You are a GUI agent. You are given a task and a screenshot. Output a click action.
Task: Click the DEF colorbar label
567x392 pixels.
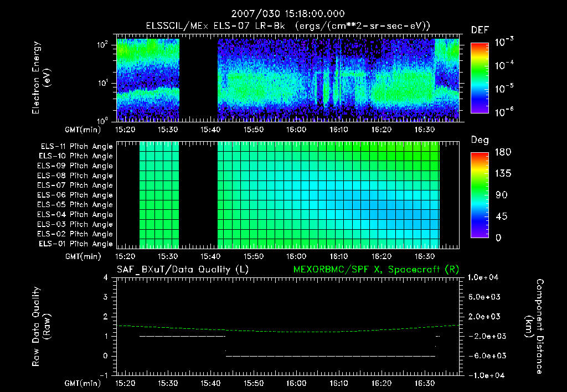(x=480, y=30)
